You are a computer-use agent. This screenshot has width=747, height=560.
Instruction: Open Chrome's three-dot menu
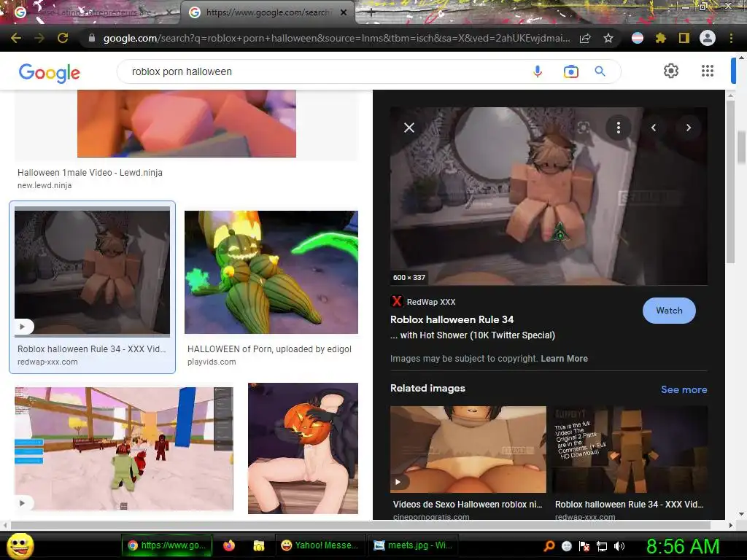point(731,38)
